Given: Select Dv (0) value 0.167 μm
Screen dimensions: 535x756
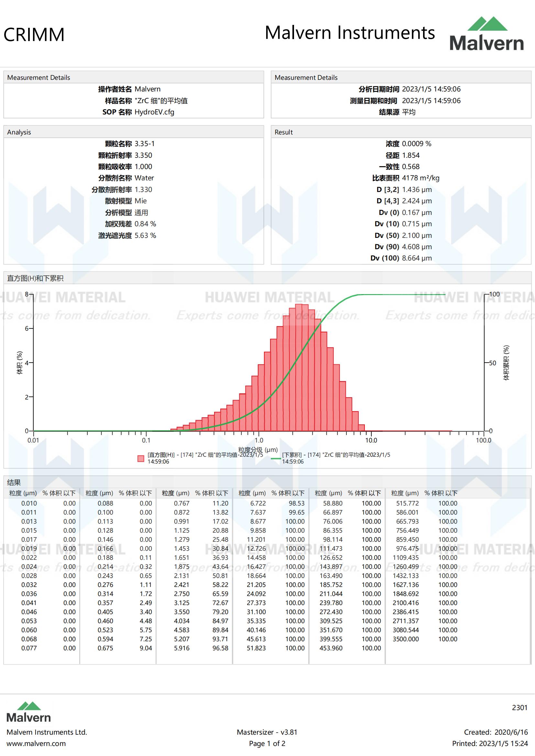Looking at the screenshot, I should 417,212.
